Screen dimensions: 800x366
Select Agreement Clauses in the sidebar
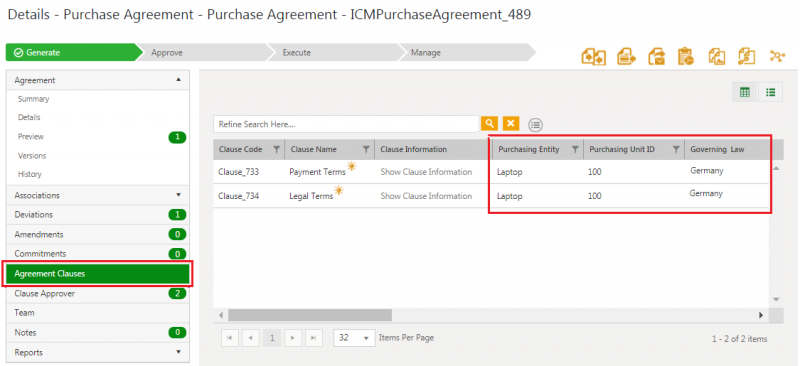97,274
